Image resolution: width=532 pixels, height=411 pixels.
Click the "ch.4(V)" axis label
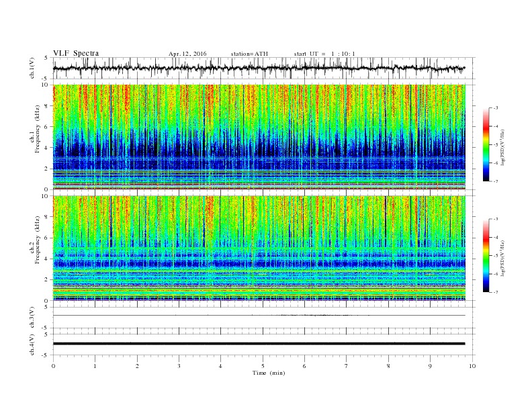click(x=32, y=345)
